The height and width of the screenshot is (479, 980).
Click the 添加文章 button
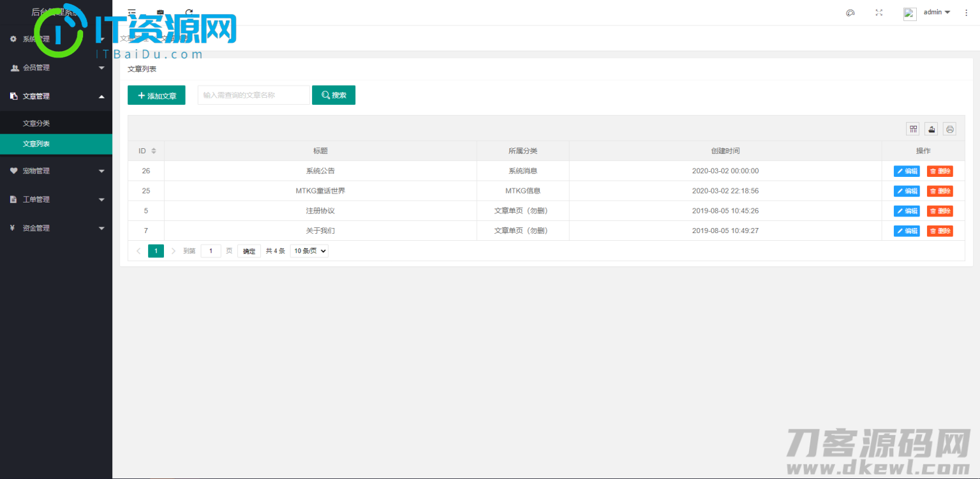click(x=156, y=95)
